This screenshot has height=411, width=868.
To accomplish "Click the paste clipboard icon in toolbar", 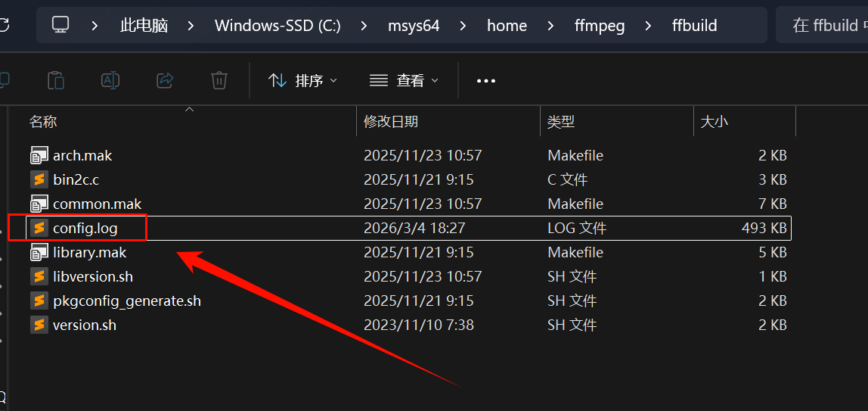I will [x=55, y=81].
